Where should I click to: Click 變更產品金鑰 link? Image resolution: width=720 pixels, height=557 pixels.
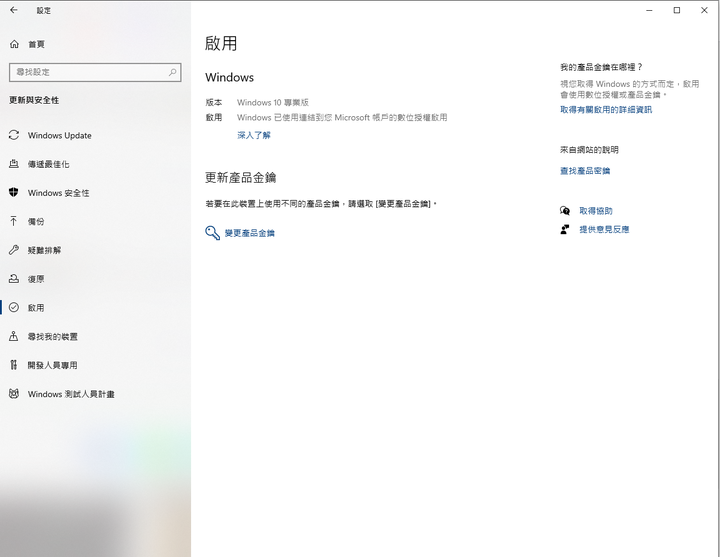tap(249, 233)
